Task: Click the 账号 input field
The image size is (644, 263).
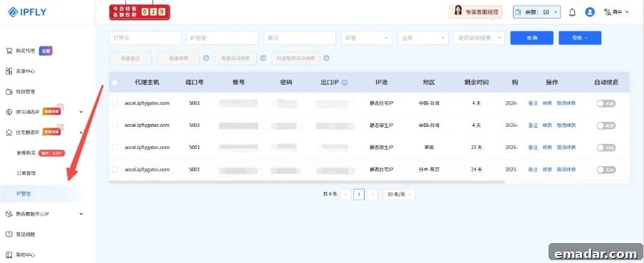Action: (x=300, y=38)
